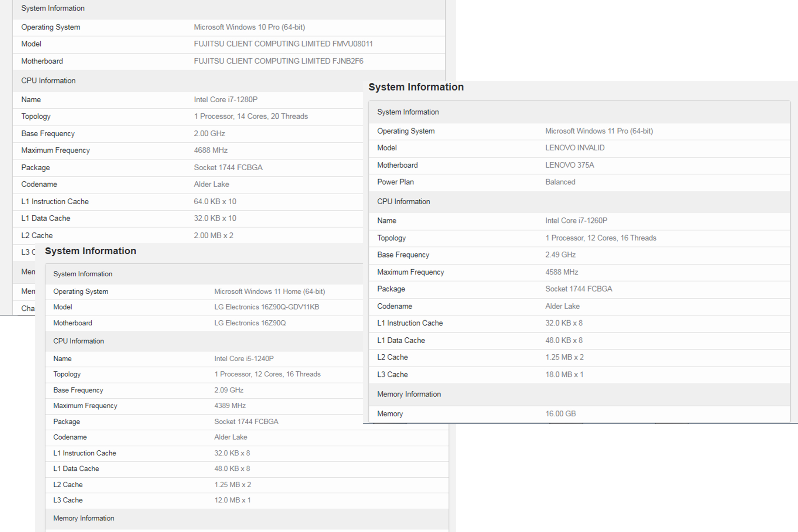This screenshot has height=532, width=798.
Task: Select the '32.0 KB x 10' data cache value
Action: pos(215,218)
